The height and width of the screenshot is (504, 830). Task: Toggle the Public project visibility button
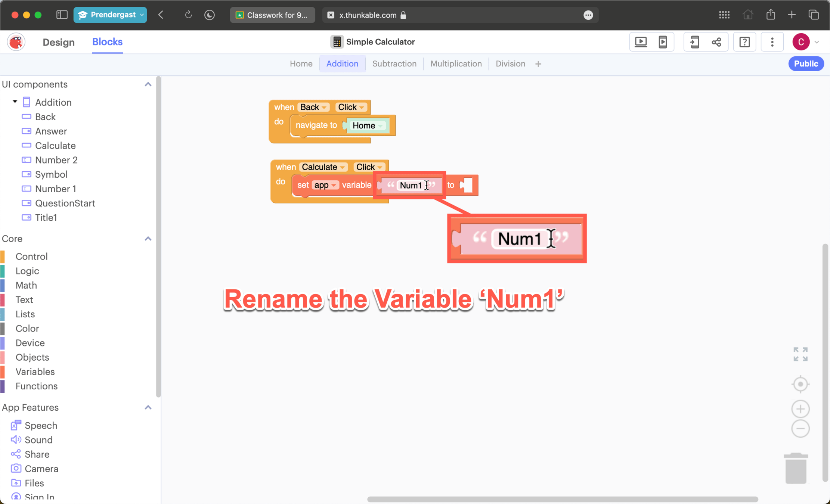pos(806,63)
